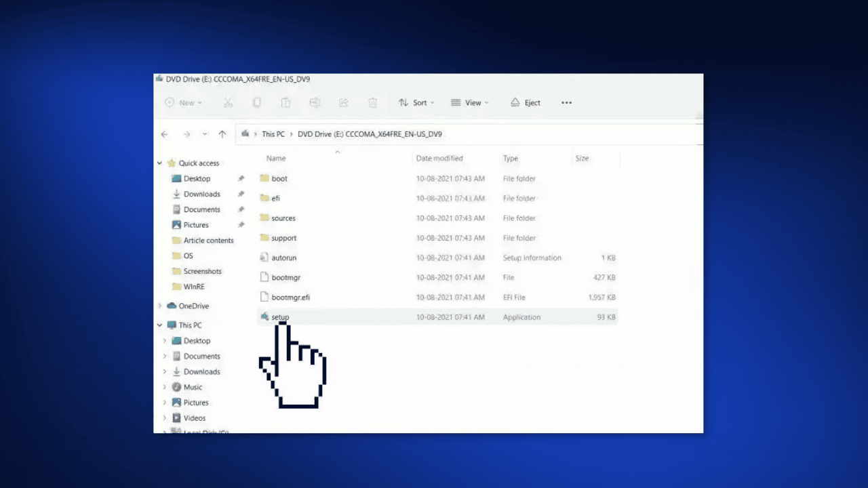Click the pin icon beside Quick access Downloads

coord(241,194)
